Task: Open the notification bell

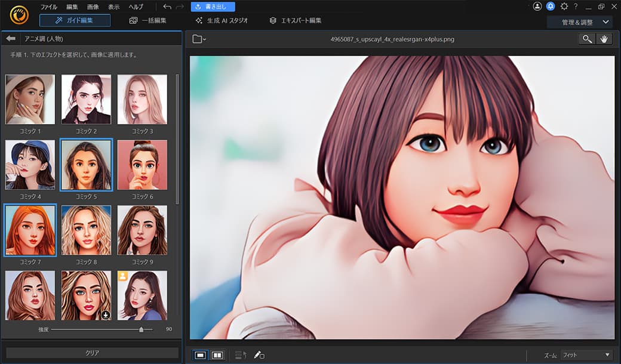Action: click(550, 5)
